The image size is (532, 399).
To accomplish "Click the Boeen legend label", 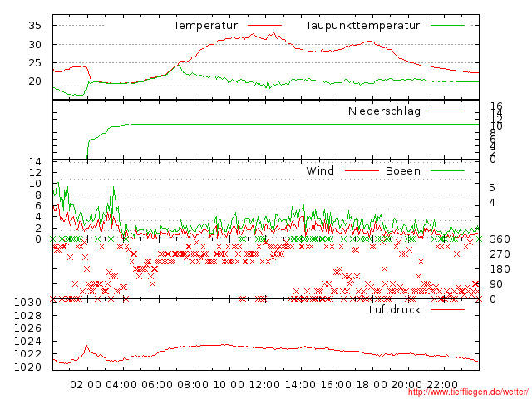I will coord(402,170).
